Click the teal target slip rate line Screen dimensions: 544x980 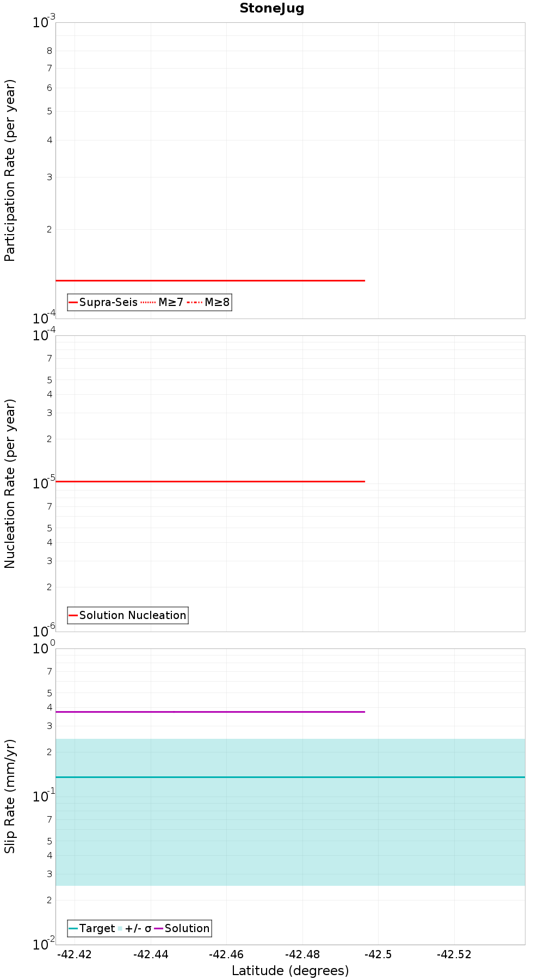[290, 777]
